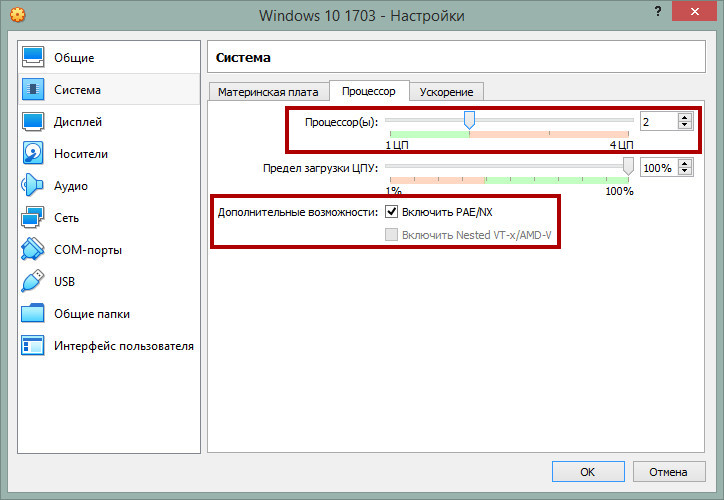The image size is (724, 500).
Task: Click the Предел загрузки ЦПУ slider handle
Action: (x=628, y=166)
